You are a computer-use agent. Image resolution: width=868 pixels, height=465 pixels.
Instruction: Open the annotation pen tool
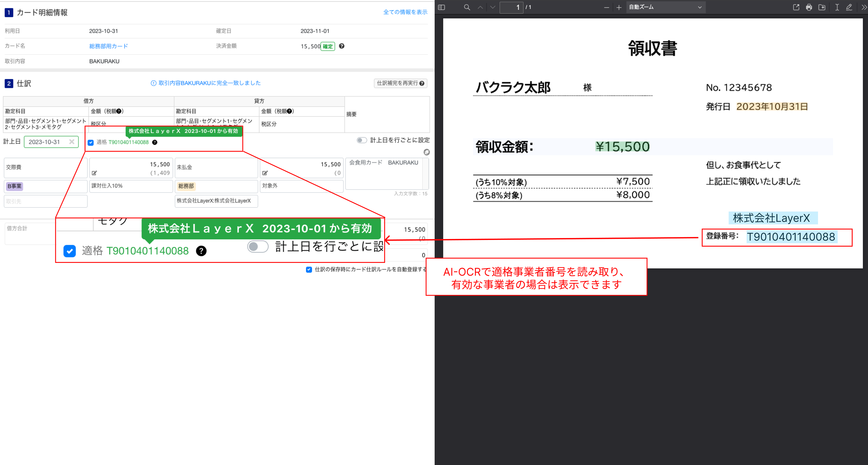coord(849,7)
